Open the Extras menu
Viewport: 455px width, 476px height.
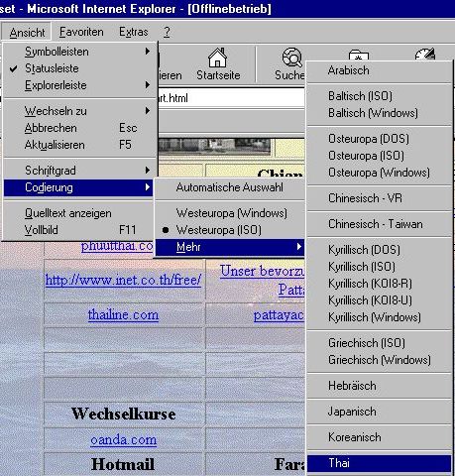tap(134, 32)
